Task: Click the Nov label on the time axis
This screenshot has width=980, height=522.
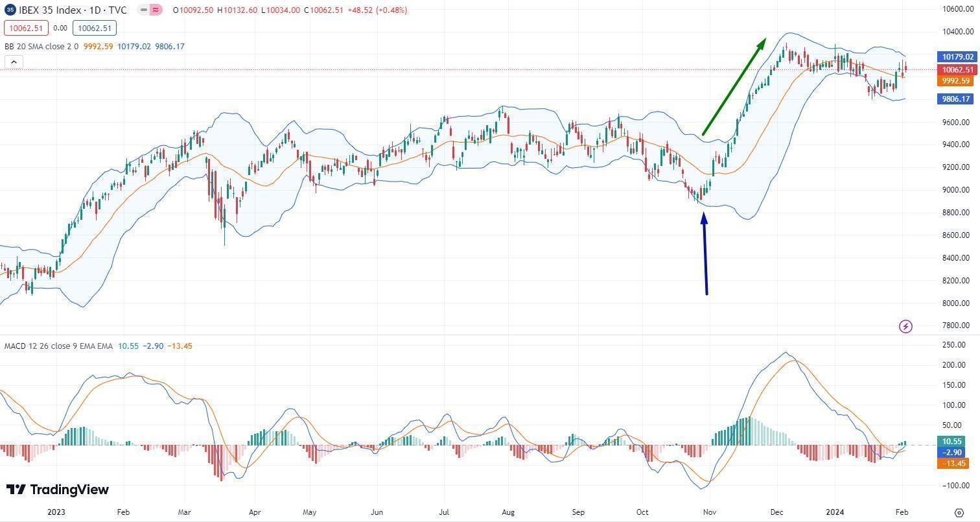Action: pos(710,512)
